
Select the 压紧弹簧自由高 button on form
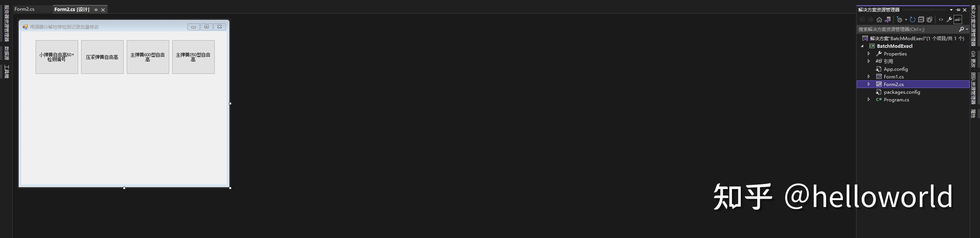102,57
